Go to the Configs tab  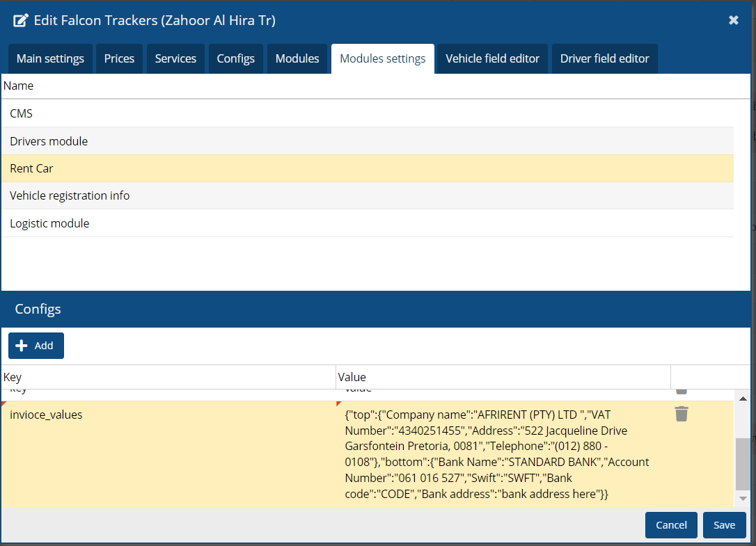(235, 59)
